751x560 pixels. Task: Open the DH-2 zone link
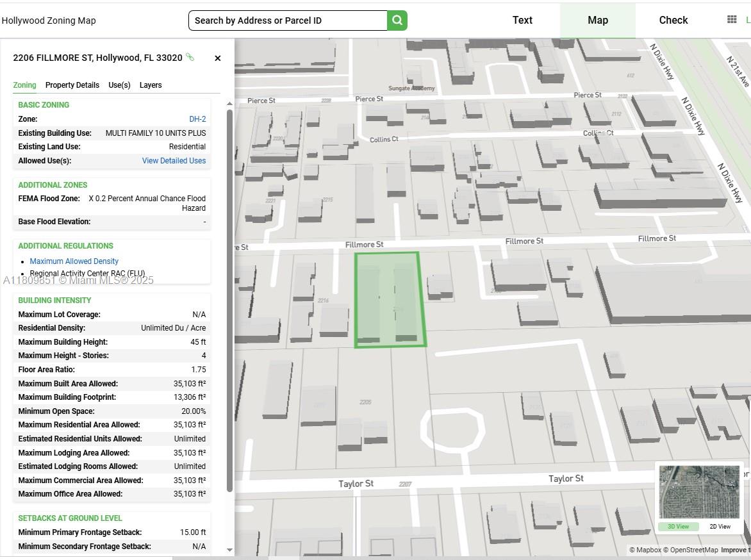pyautogui.click(x=199, y=119)
